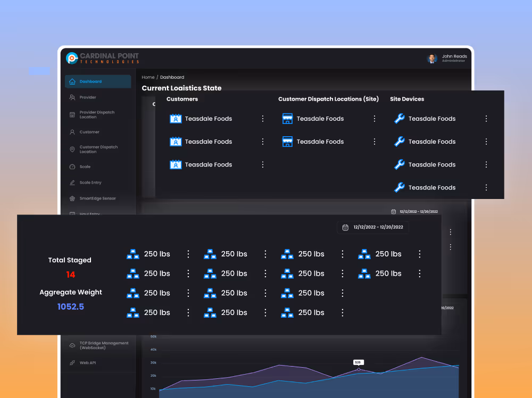
Task: Open options menu for fourth Site Devices entry
Action: tap(486, 187)
